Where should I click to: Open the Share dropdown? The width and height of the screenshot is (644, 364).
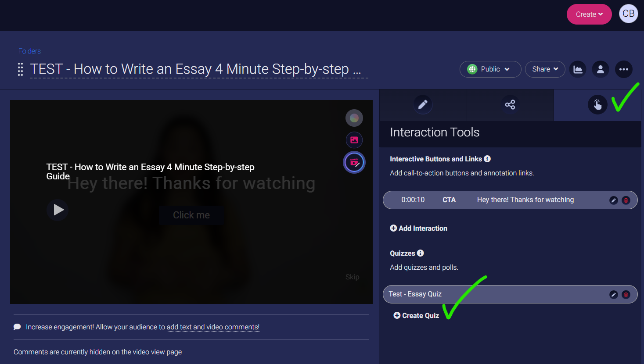pos(545,69)
